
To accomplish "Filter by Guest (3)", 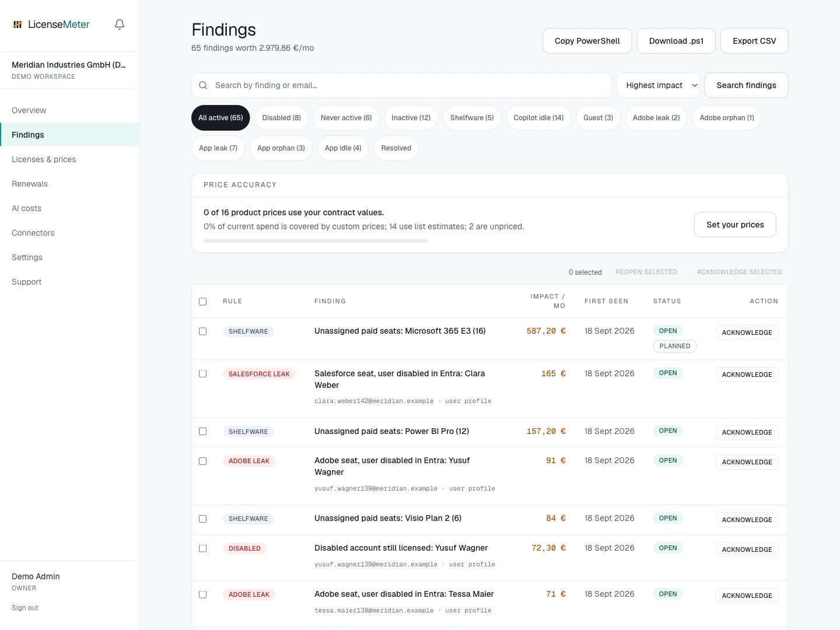I will point(598,118).
